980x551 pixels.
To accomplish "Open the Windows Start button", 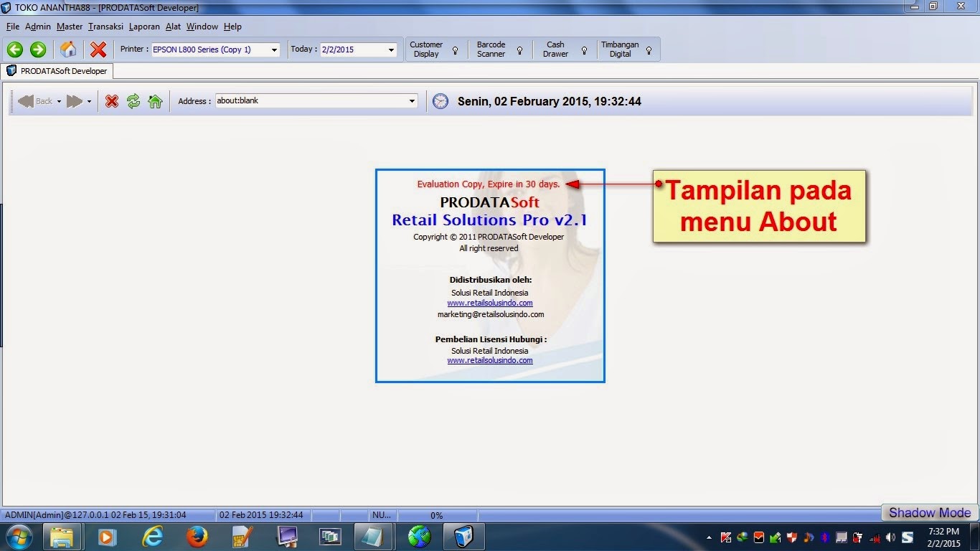I will (19, 537).
